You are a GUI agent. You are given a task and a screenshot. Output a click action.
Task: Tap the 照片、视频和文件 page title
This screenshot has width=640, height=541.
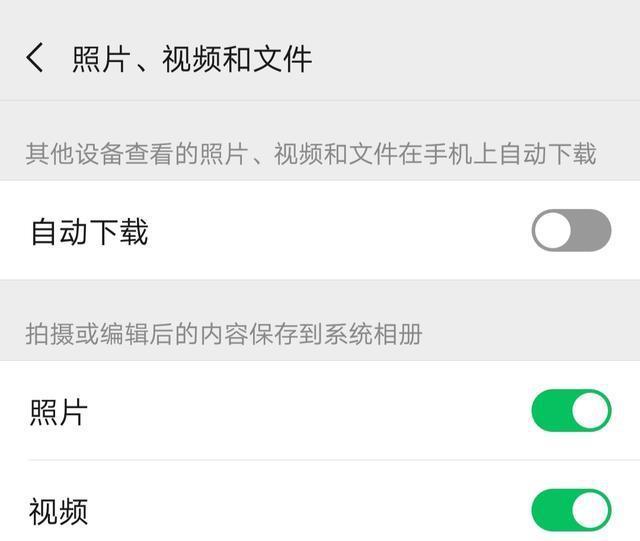[x=192, y=59]
